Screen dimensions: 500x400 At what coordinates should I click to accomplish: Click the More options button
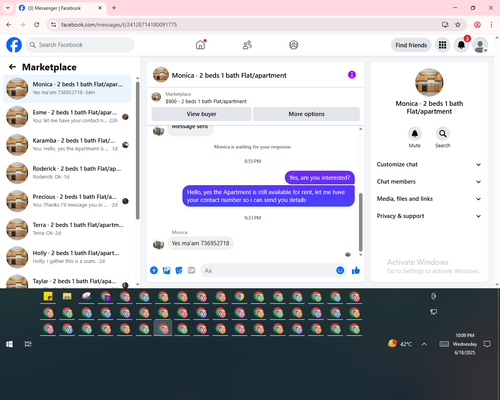click(x=306, y=114)
